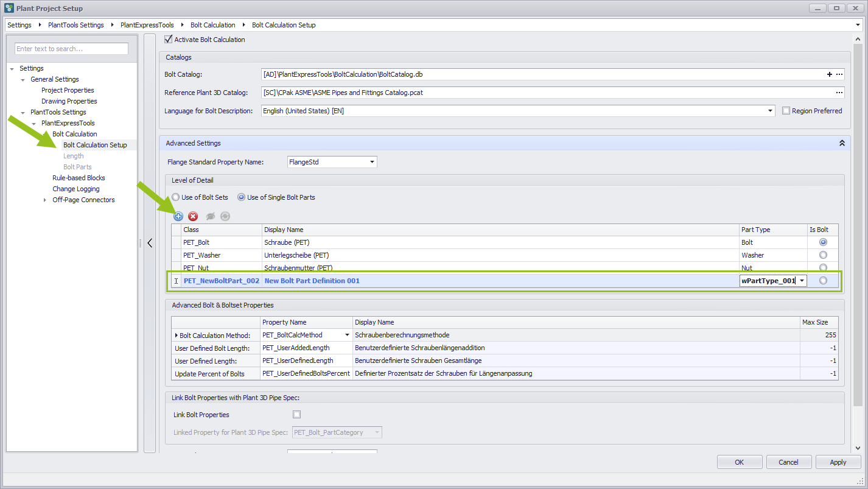Viewport: 868px width, 489px height.
Task: Collapse PlantExpressTools tree node
Action: click(x=34, y=124)
